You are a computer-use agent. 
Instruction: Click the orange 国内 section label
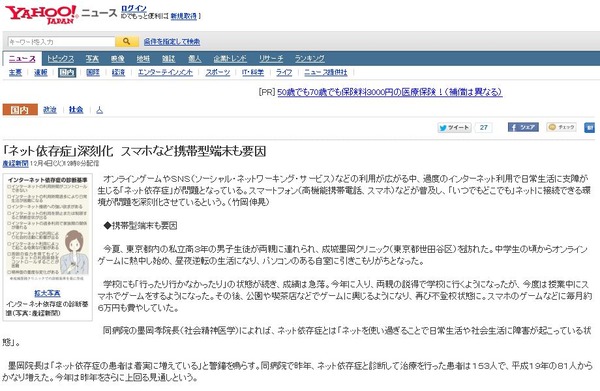pos(20,110)
